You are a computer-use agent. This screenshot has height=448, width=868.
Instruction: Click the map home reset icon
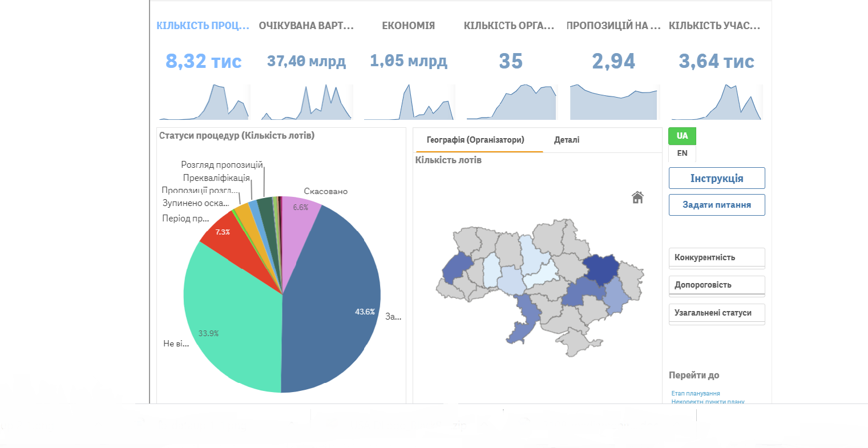click(637, 197)
